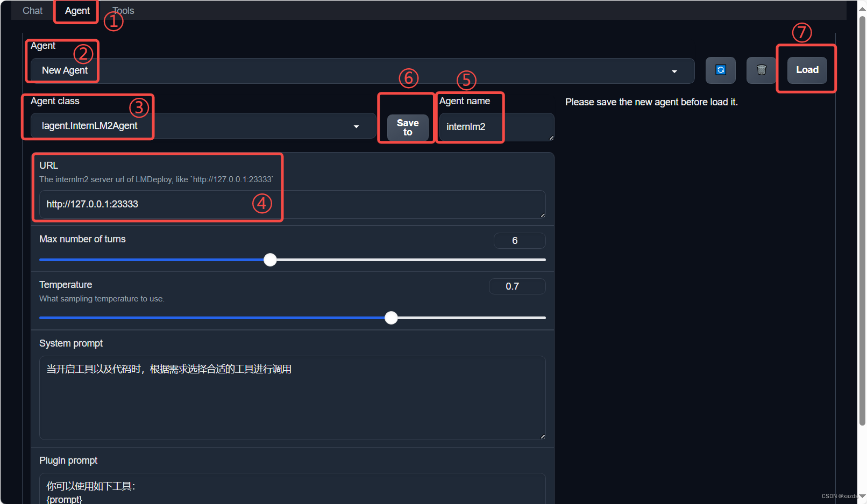The image size is (867, 504).
Task: Click the 'System prompt' label
Action: 71,343
